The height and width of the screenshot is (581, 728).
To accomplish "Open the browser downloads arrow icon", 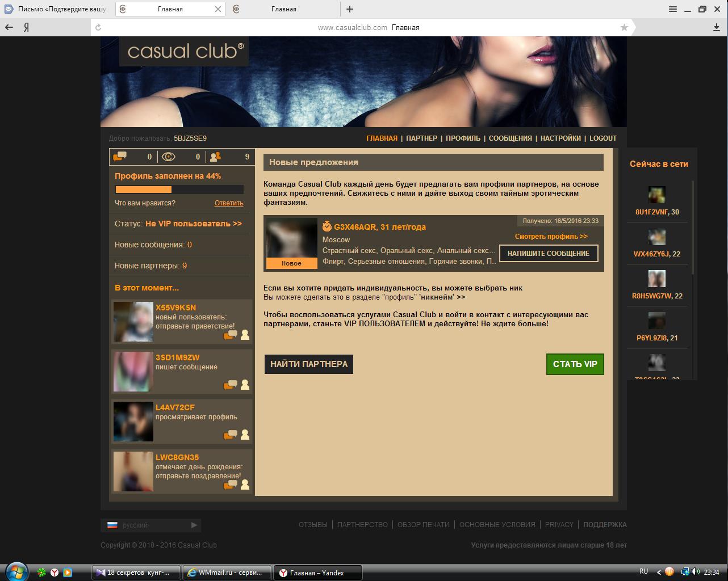I will (717, 27).
